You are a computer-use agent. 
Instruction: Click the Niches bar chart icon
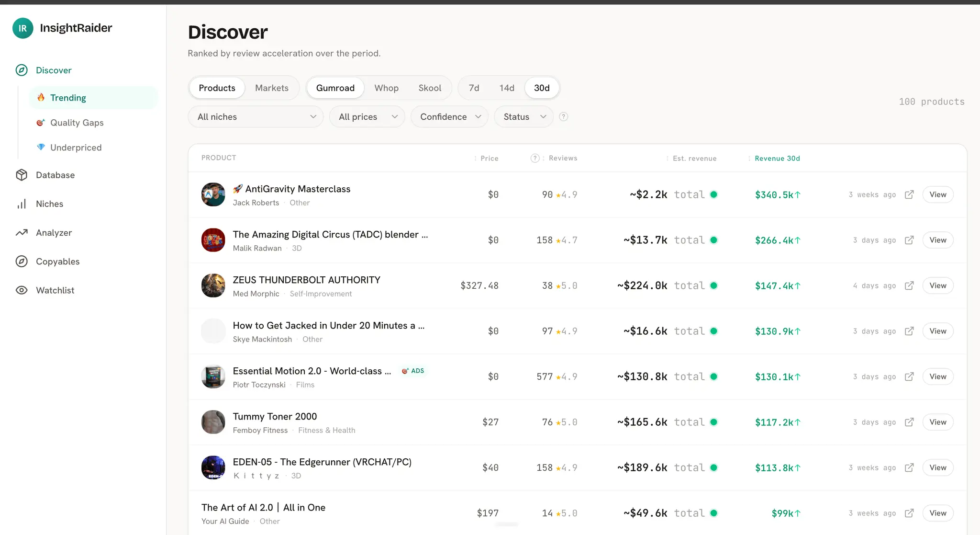tap(22, 204)
